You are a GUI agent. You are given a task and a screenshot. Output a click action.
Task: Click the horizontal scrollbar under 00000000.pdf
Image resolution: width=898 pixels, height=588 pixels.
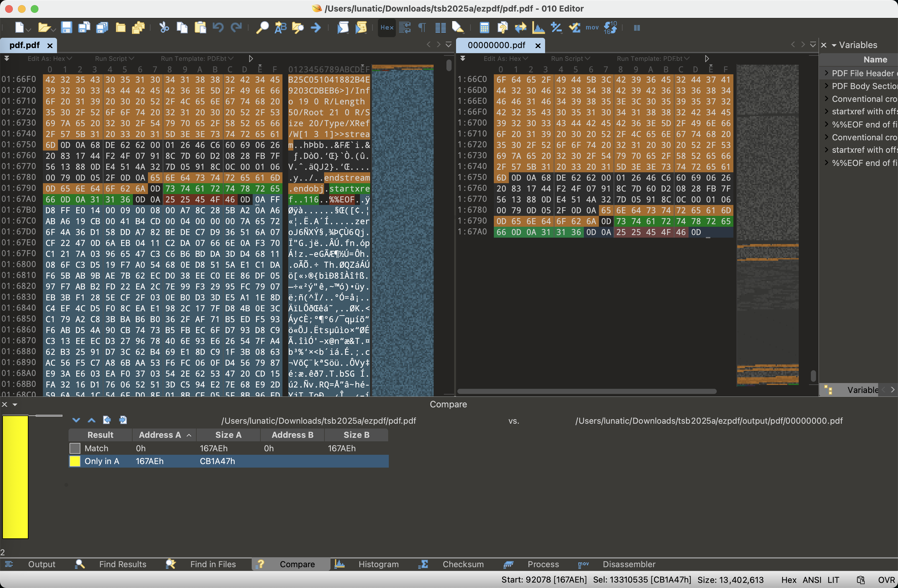tap(587, 391)
